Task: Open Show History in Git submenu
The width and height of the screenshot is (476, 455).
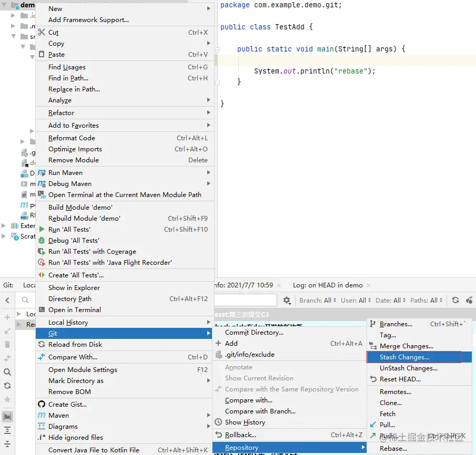Action: click(x=289, y=422)
